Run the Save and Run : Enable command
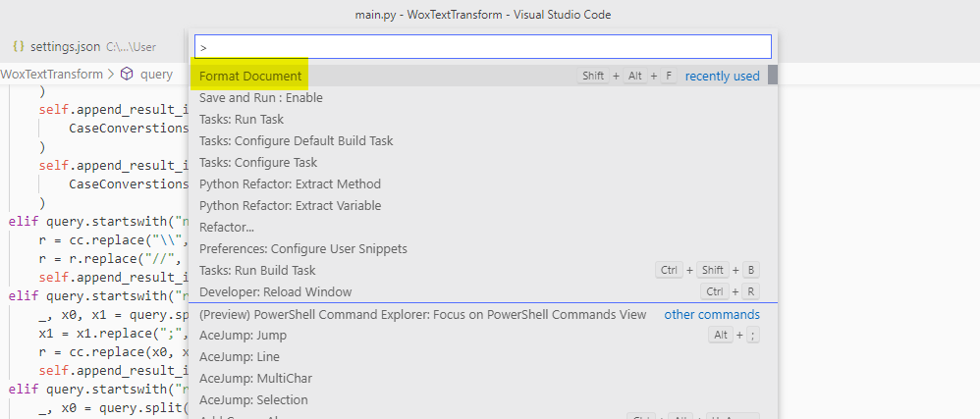The height and width of the screenshot is (419, 980). (x=260, y=97)
